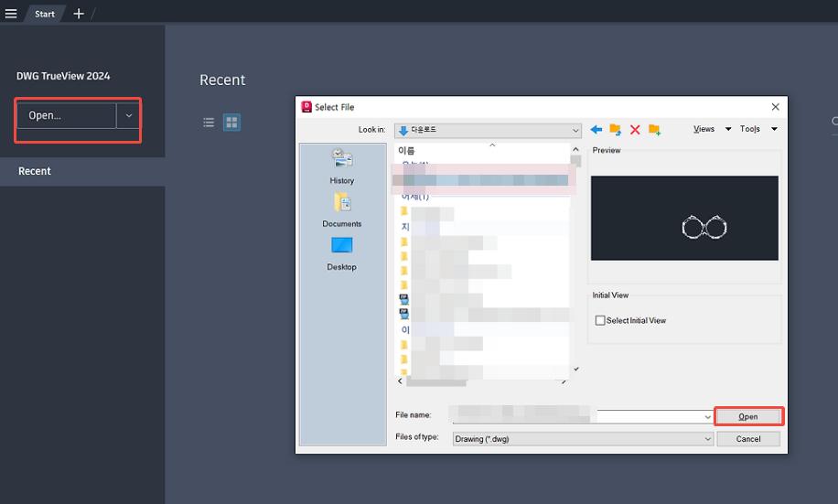Expand the Tools dropdown arrow
The image size is (838, 504).
[x=774, y=129]
